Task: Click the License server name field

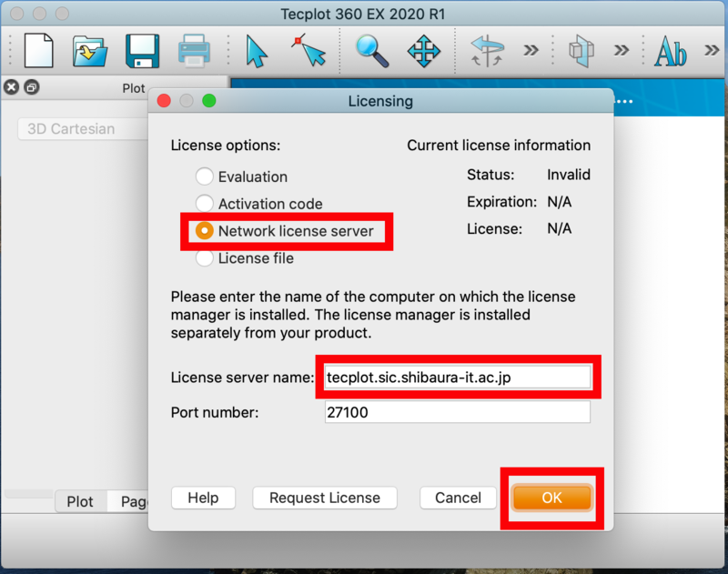Action: 458,377
